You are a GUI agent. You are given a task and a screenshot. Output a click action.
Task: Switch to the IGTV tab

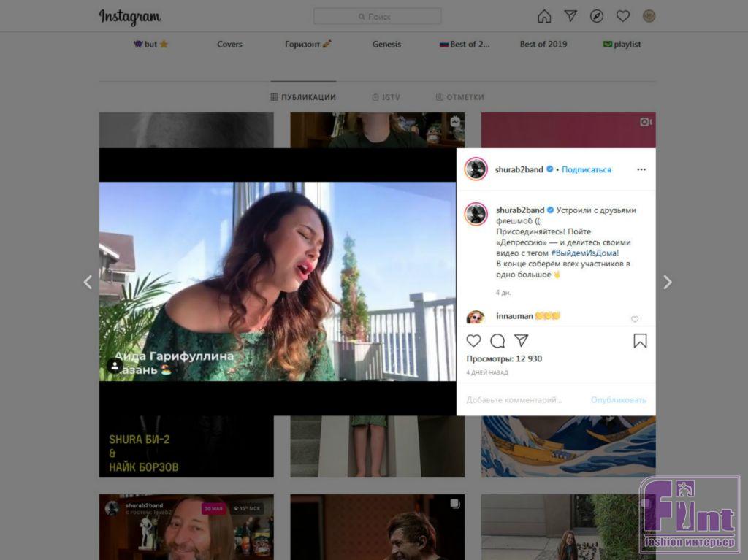(x=386, y=97)
